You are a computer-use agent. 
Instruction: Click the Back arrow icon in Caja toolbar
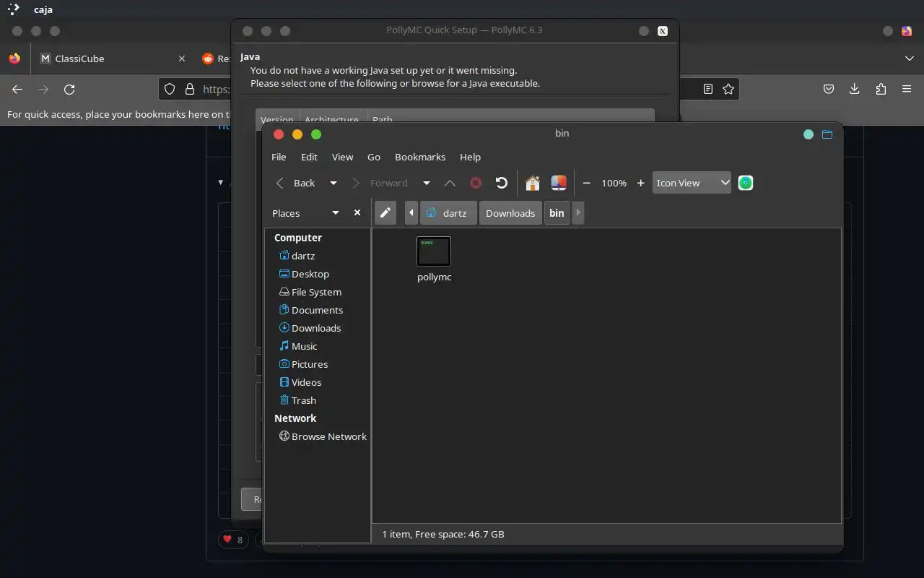tap(280, 184)
